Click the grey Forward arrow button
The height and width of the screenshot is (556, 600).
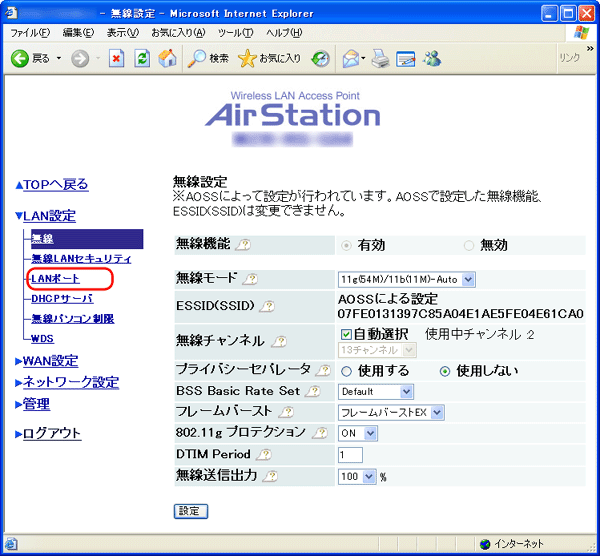[x=80, y=59]
